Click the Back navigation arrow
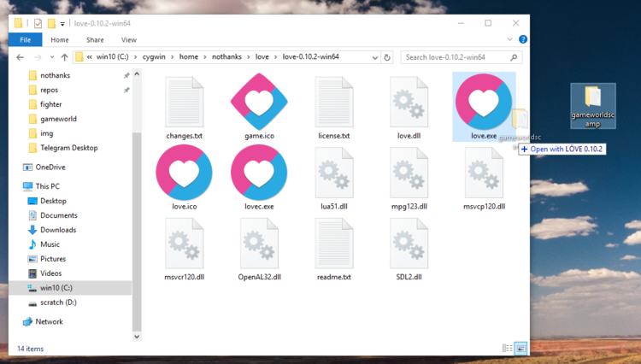 [x=20, y=57]
